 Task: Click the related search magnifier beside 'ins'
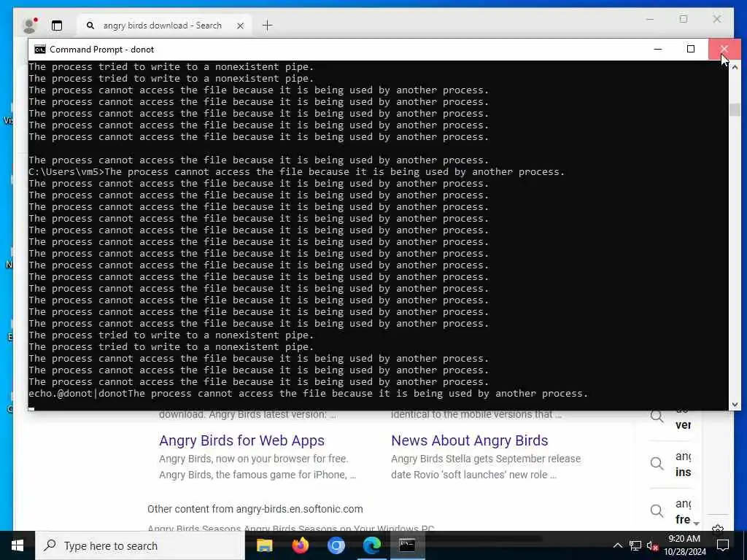(657, 463)
